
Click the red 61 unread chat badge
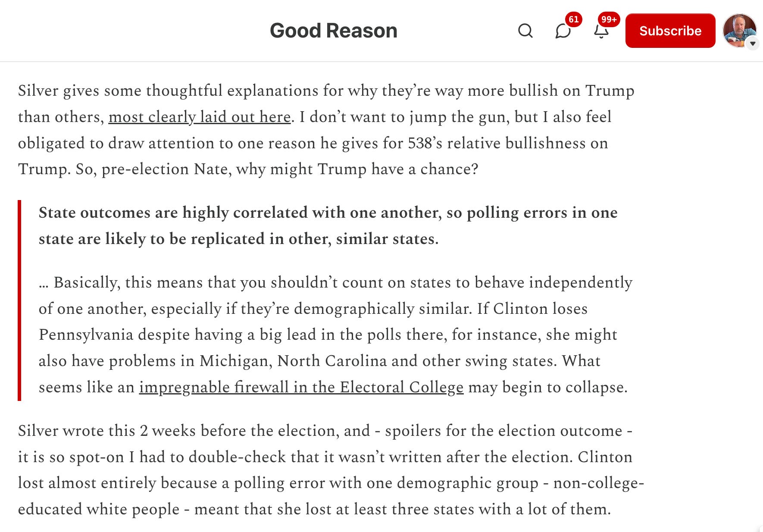point(573,19)
